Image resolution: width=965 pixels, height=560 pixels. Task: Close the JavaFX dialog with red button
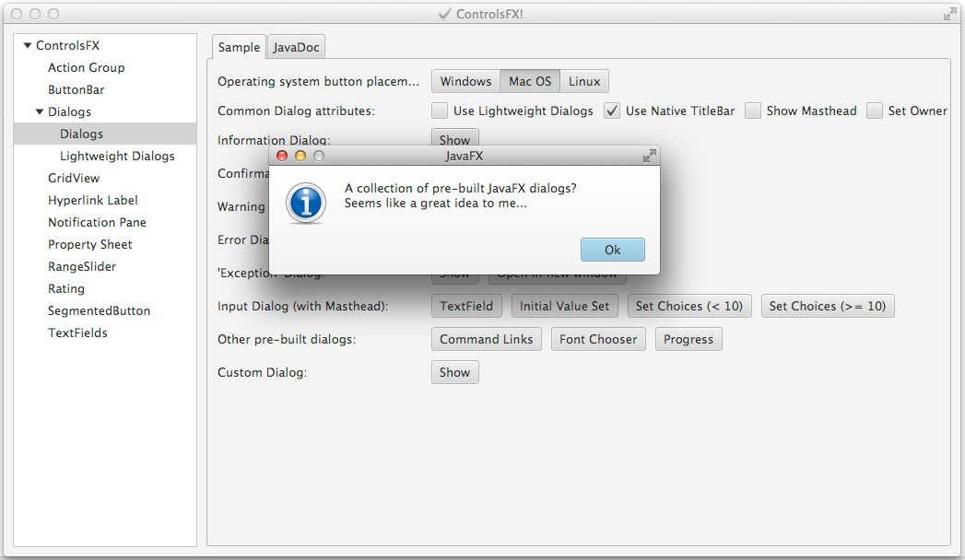pos(282,157)
